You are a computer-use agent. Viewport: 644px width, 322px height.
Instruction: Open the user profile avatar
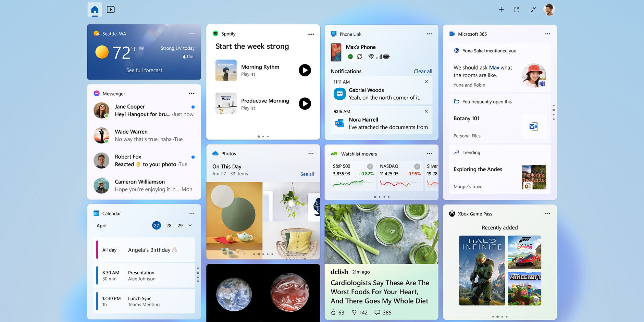click(x=549, y=10)
